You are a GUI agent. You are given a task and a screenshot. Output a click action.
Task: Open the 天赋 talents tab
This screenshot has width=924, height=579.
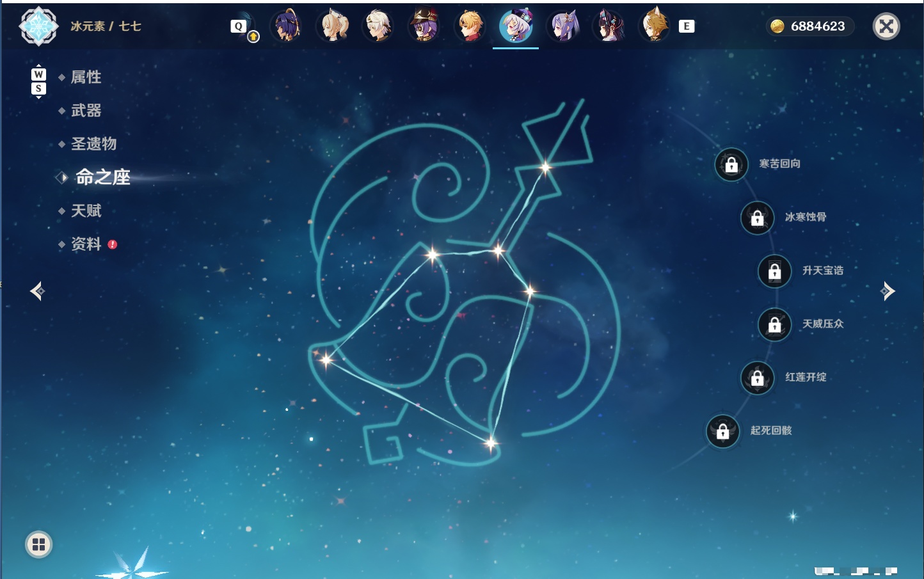(86, 210)
